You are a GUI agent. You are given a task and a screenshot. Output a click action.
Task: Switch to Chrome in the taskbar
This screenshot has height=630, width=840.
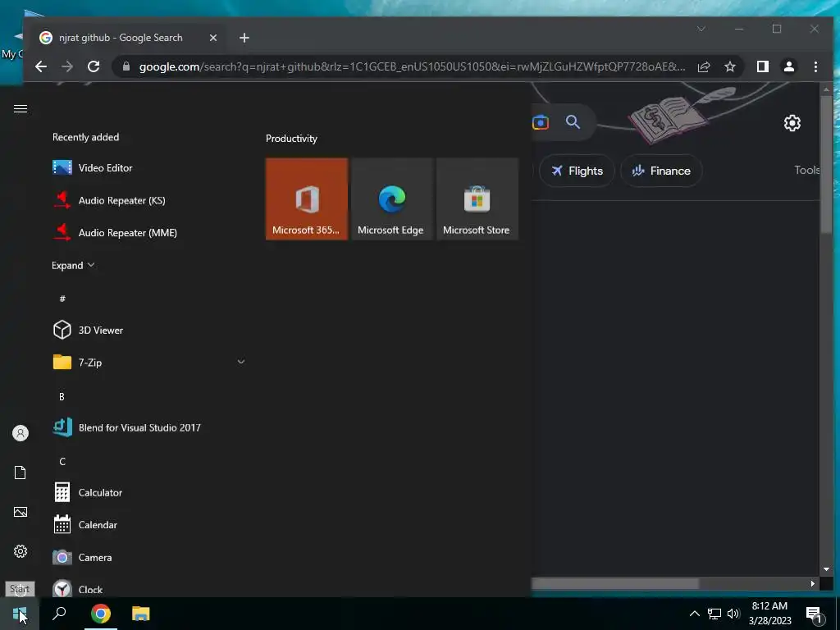tap(101, 614)
